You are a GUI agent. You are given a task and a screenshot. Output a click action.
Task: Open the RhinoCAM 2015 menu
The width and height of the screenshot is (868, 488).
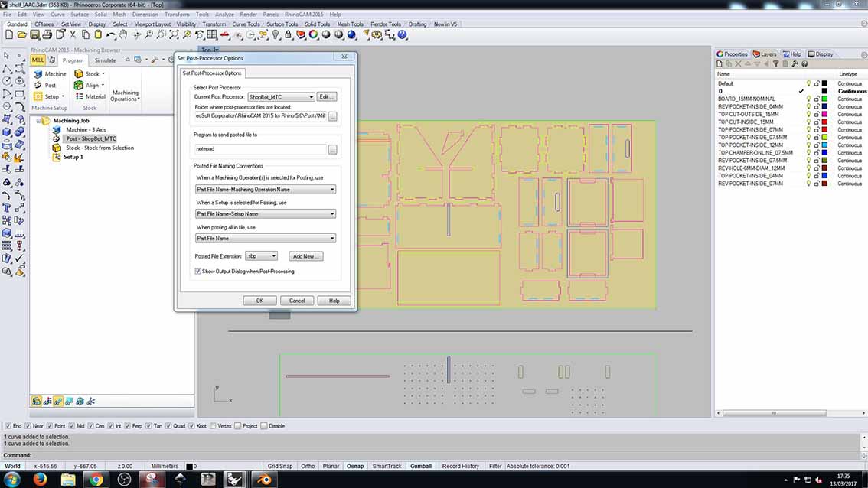304,15
